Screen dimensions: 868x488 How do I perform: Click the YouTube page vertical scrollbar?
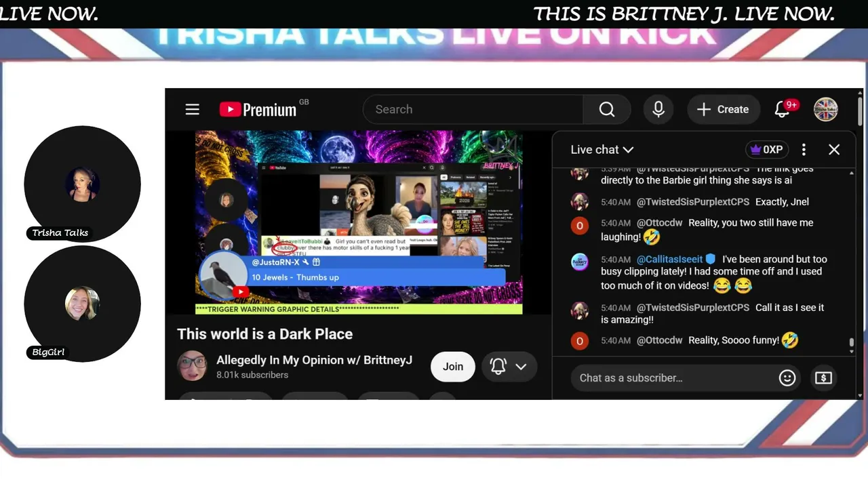point(860,112)
